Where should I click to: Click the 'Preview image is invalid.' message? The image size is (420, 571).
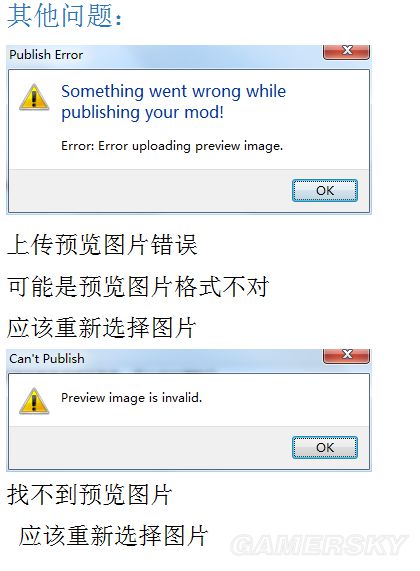click(x=132, y=397)
